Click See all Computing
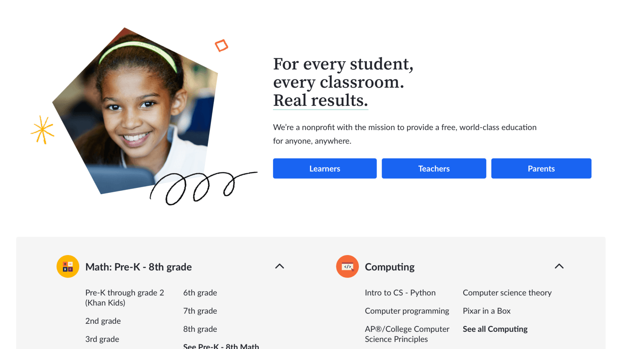Viewport: 644px width, 349px height. tap(495, 329)
